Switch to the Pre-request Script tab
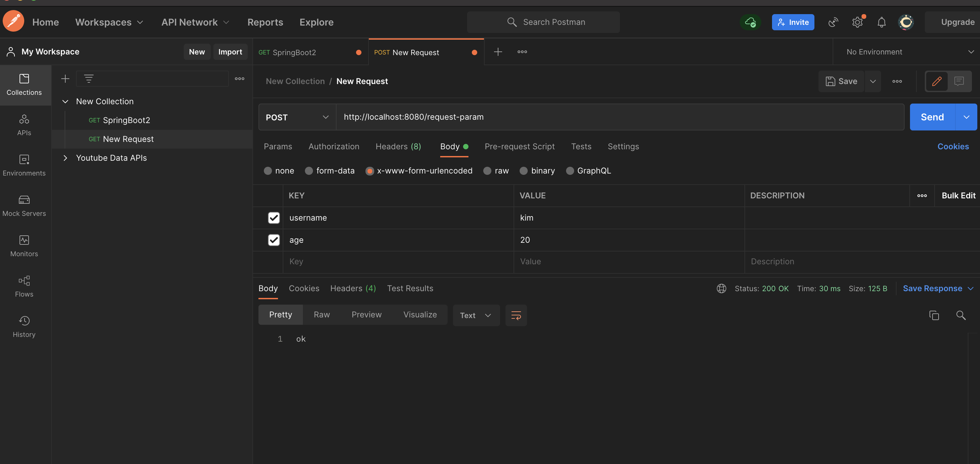This screenshot has height=464, width=980. point(519,146)
